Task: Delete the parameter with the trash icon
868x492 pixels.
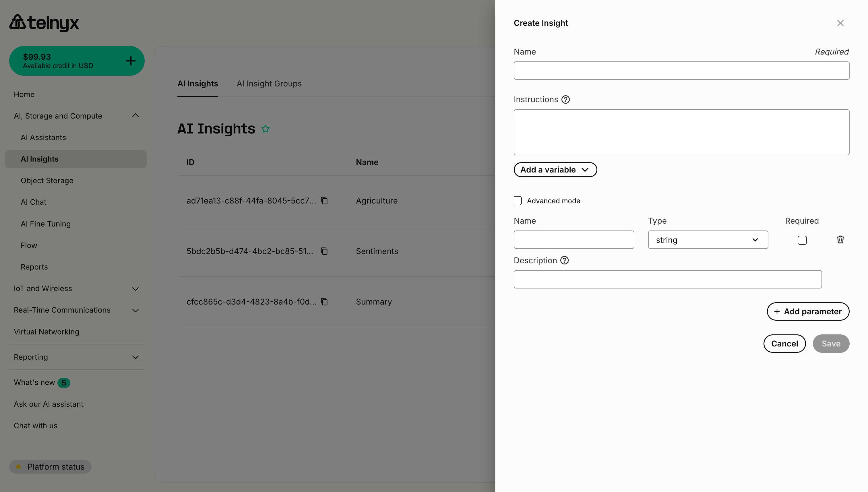Action: (840, 240)
